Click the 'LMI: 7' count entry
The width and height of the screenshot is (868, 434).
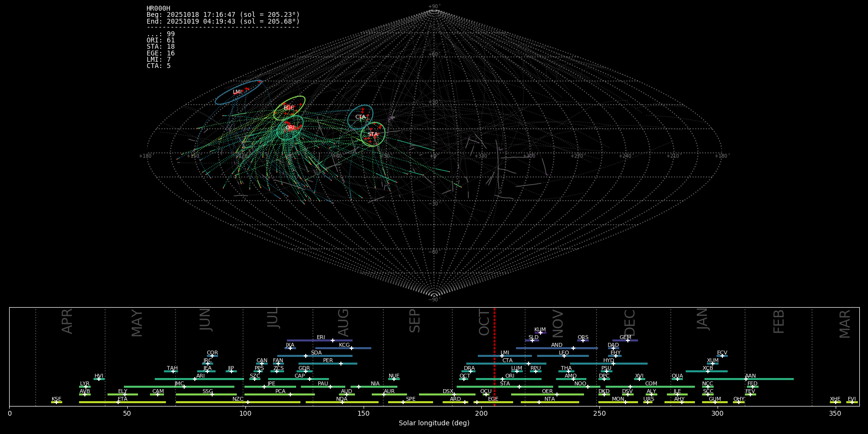click(159, 59)
